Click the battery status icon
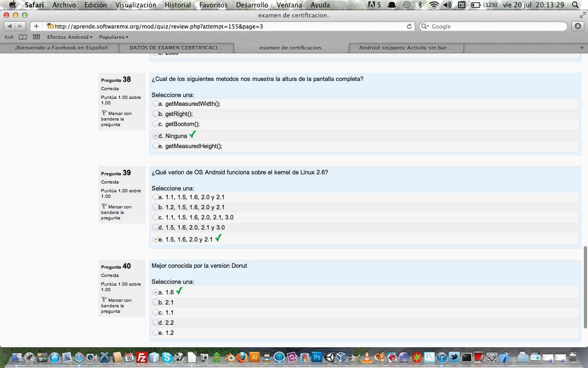This screenshot has height=368, width=588. click(x=476, y=5)
